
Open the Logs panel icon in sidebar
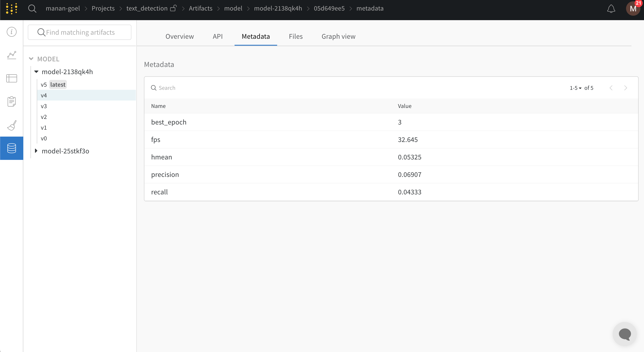point(11,101)
